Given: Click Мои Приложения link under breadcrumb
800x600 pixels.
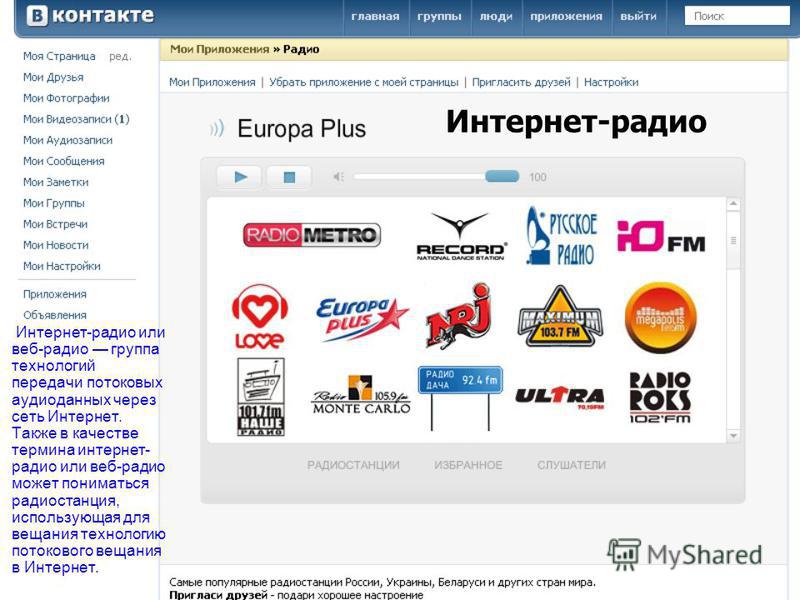Looking at the screenshot, I should 212,82.
